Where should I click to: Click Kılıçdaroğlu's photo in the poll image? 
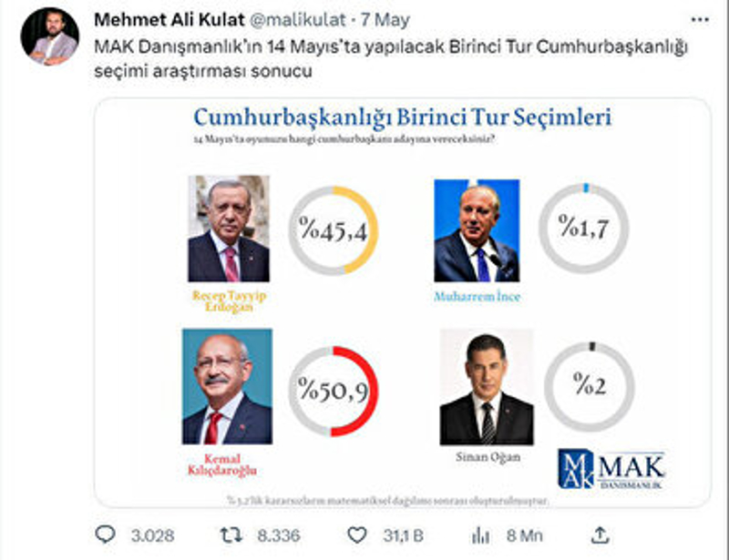[227, 387]
